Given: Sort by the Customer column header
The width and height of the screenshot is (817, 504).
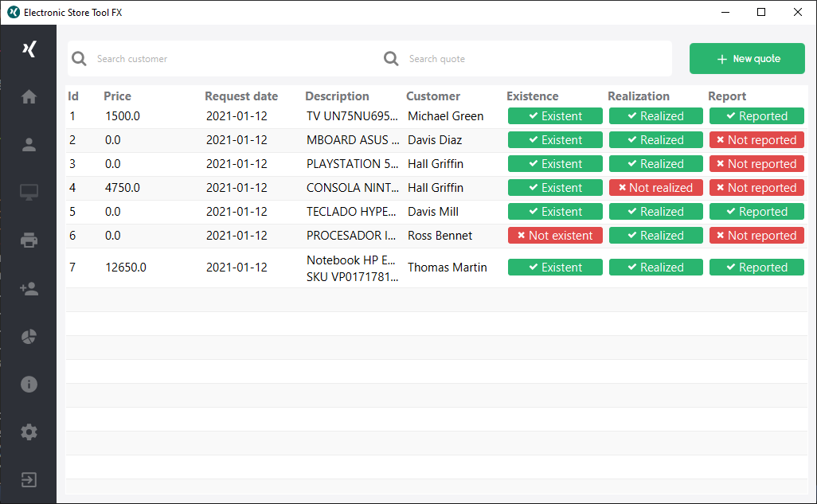Looking at the screenshot, I should click(433, 96).
